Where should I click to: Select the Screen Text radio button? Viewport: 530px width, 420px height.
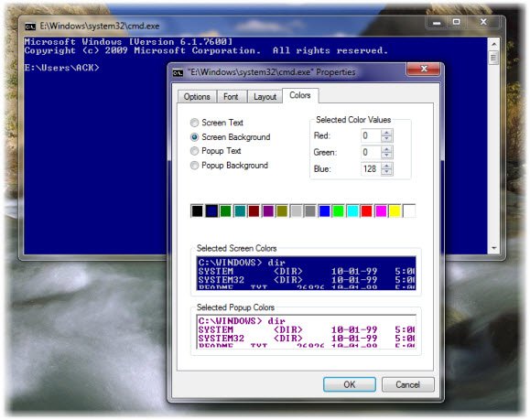194,123
